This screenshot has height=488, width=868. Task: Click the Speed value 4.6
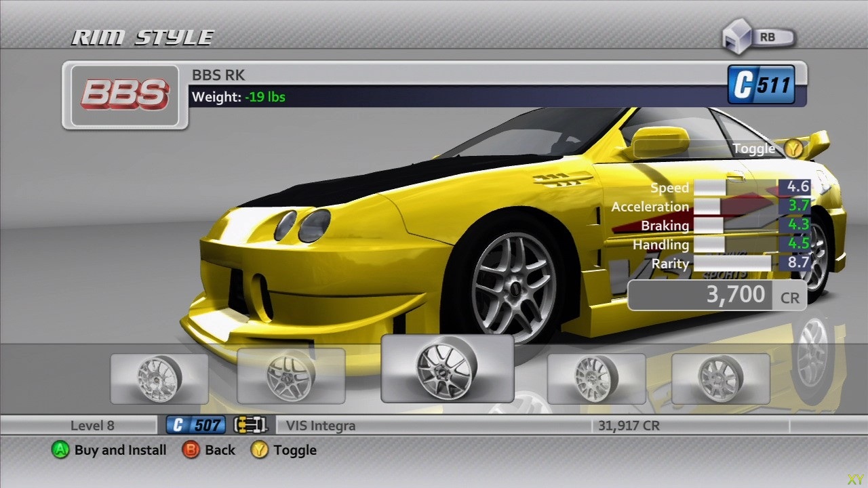click(798, 188)
